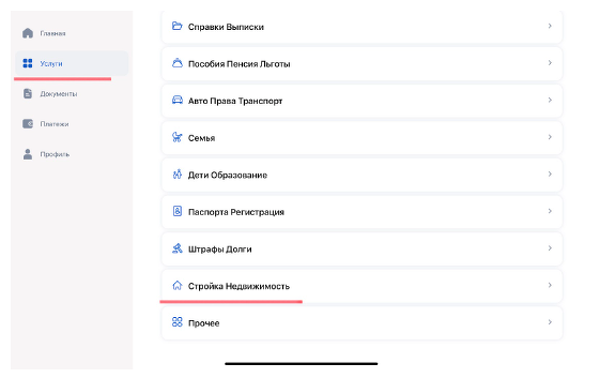Click the folder icon beside Справки Выписки

[177, 26]
